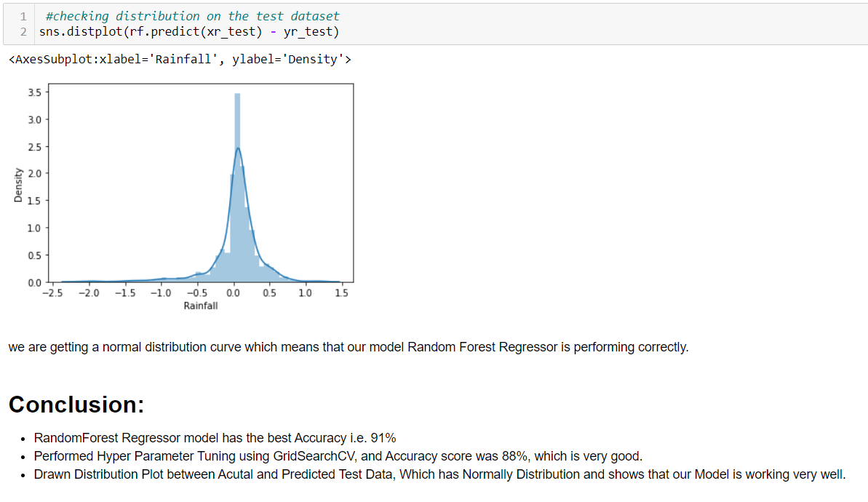Screen dimensions: 868x502
Task: Click the 3.5 tick label on the y-axis
Action: (x=35, y=92)
